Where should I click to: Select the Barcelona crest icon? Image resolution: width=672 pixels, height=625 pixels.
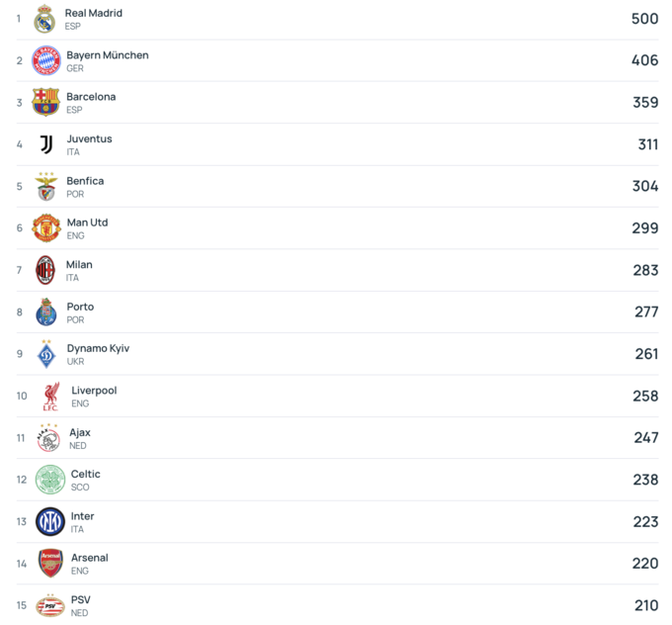[46, 102]
